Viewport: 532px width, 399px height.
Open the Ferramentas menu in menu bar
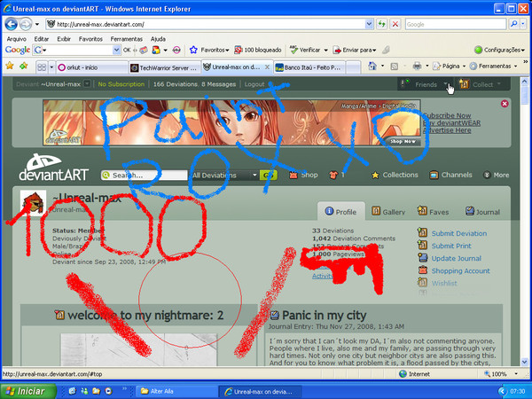coord(127,39)
